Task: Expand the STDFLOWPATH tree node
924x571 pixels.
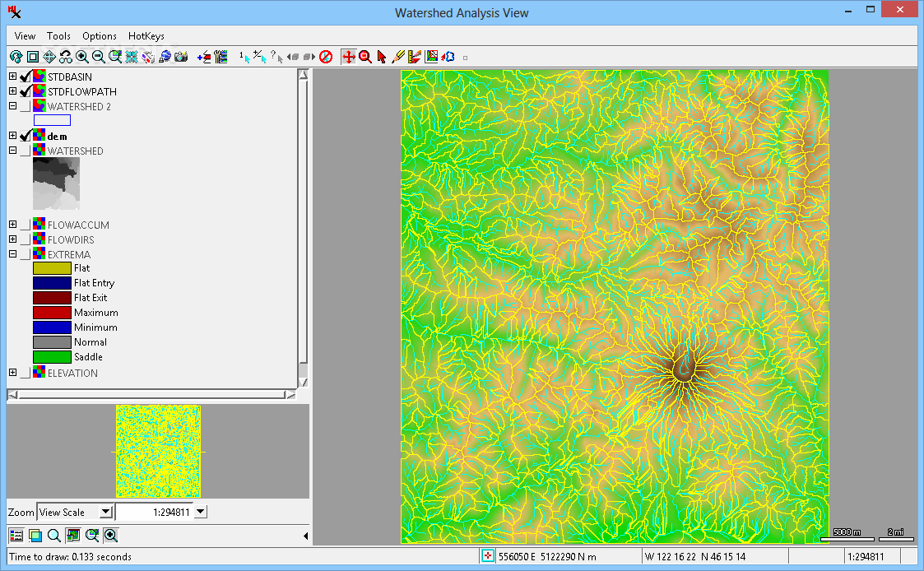Action: [x=12, y=91]
